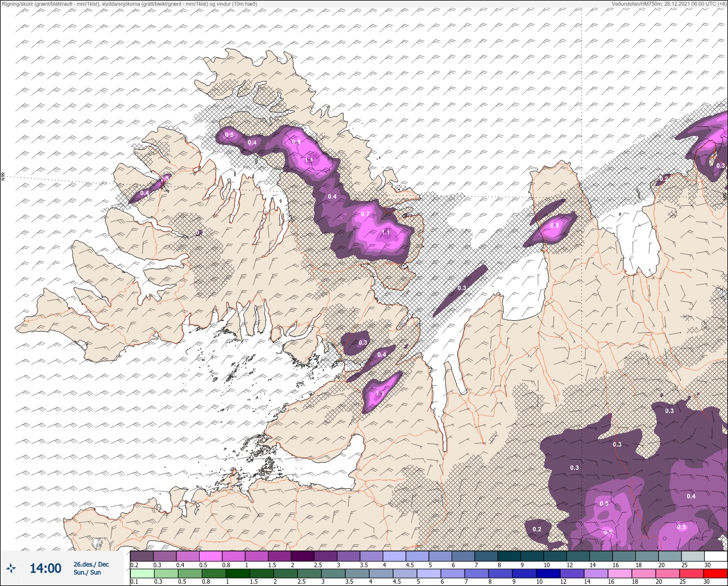Click the '0.1' label in the bottom legend row
728x586 pixels.
(134, 582)
